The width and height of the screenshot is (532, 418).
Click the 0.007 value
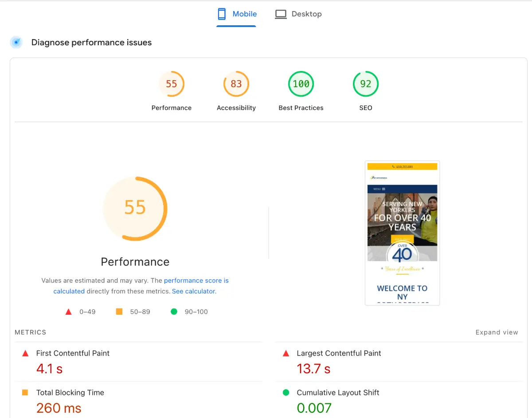(x=314, y=408)
